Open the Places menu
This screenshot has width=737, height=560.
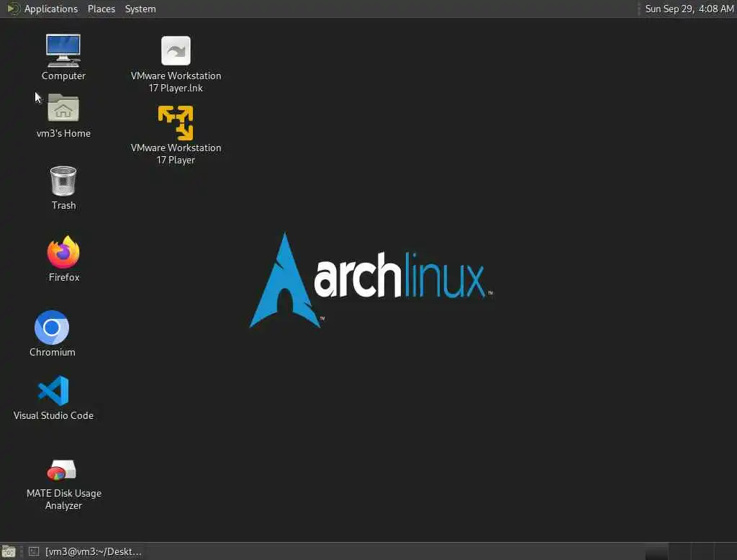point(101,9)
